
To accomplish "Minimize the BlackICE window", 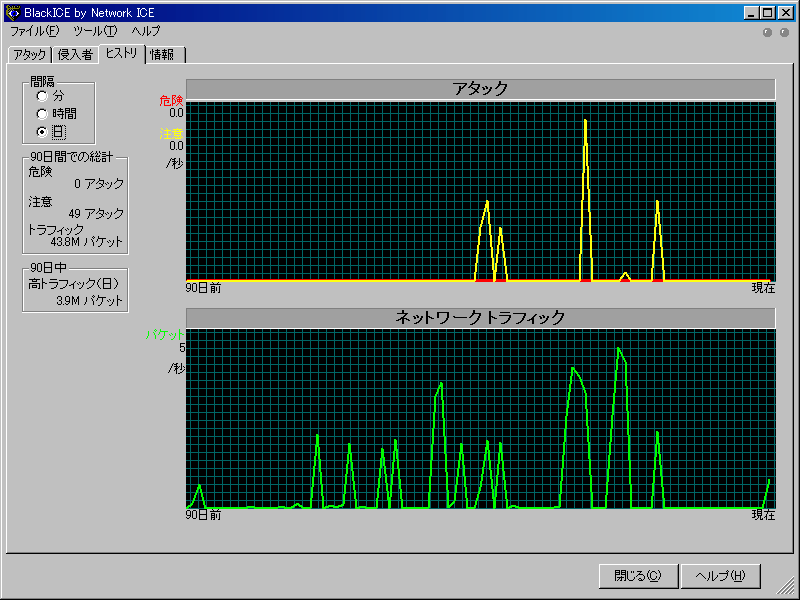I will (751, 13).
